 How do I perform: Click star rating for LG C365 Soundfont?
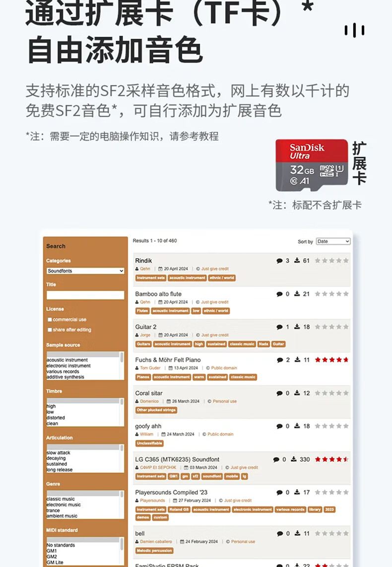pyautogui.click(x=331, y=459)
